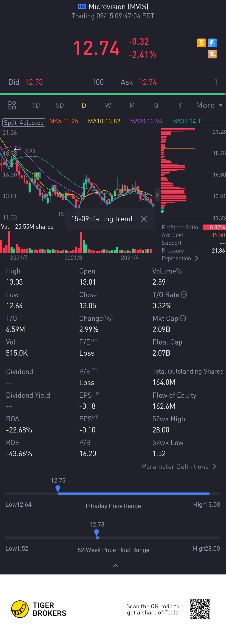Tap the MA5:13.25 indicator label
The width and height of the screenshot is (226, 644).
pyautogui.click(x=64, y=121)
